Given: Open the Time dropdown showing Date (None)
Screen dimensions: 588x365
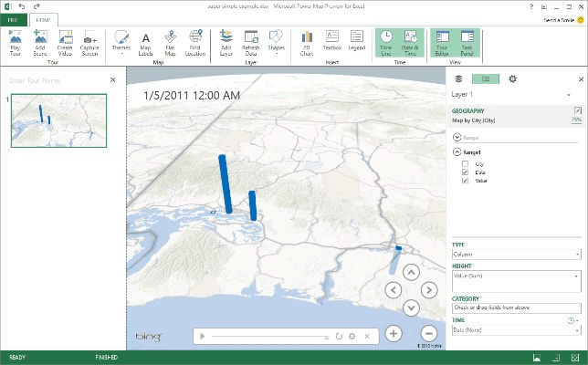Looking at the screenshot, I should tap(517, 329).
